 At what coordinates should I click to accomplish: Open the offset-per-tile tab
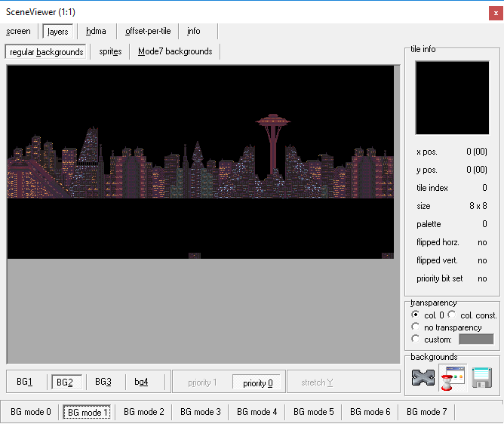[x=148, y=31]
